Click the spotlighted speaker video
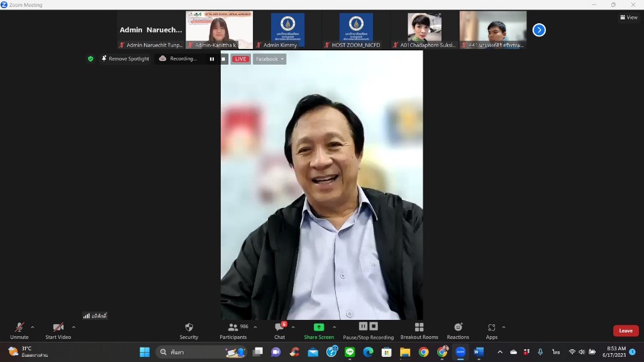This screenshot has height=362, width=644. coord(321,185)
